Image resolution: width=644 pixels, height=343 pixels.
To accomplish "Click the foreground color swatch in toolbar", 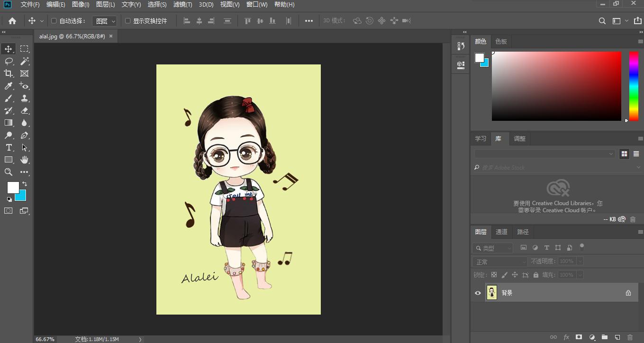I will 12,187.
